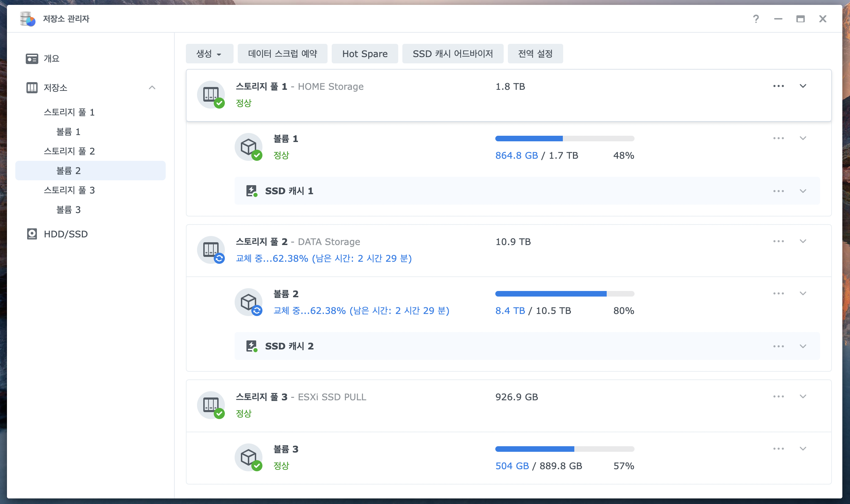Click the 데이터 스크럽 예약 button
The height and width of the screenshot is (504, 850).
pyautogui.click(x=282, y=54)
